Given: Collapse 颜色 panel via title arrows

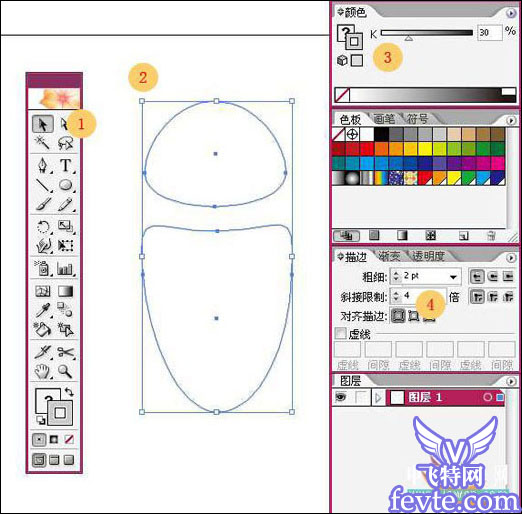Looking at the screenshot, I should (340, 12).
